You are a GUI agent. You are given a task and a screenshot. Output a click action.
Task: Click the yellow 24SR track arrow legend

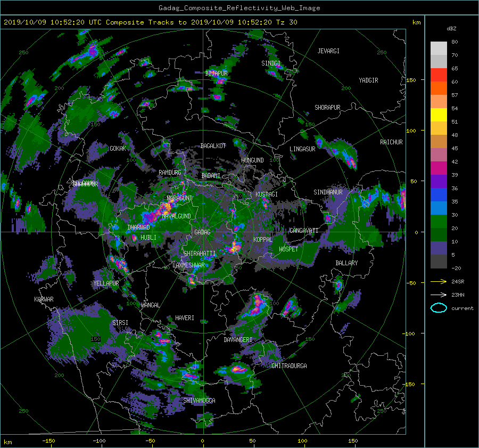pos(439,281)
